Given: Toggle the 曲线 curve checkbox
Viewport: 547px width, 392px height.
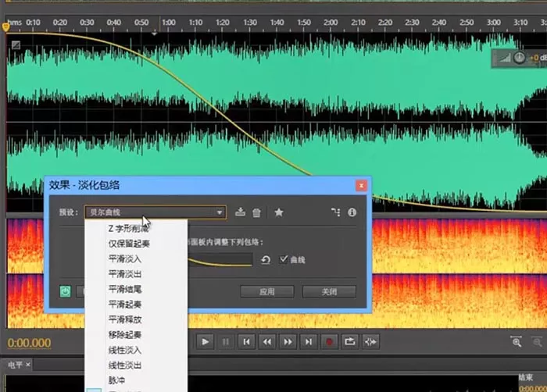Looking at the screenshot, I should (284, 259).
